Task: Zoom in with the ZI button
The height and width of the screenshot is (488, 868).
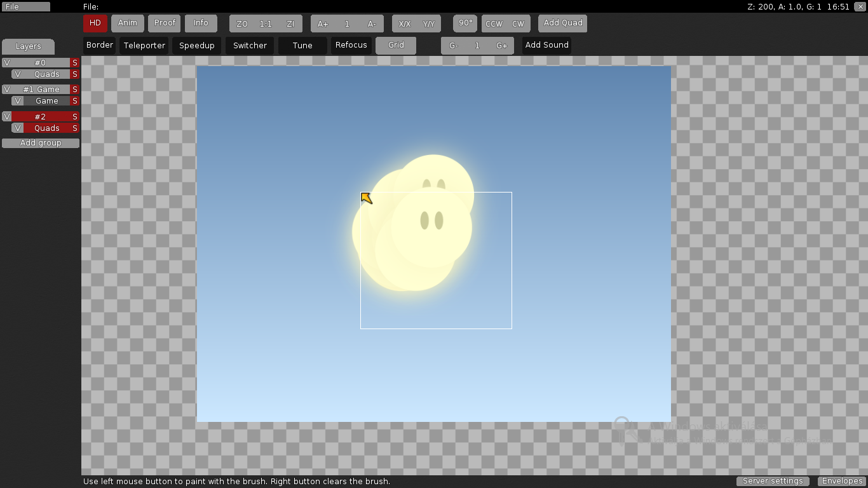Action: 290,24
